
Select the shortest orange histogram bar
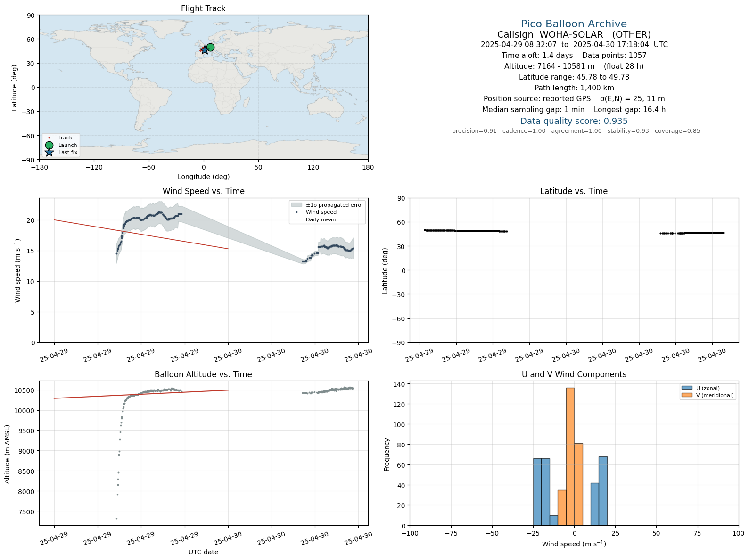click(x=562, y=508)
